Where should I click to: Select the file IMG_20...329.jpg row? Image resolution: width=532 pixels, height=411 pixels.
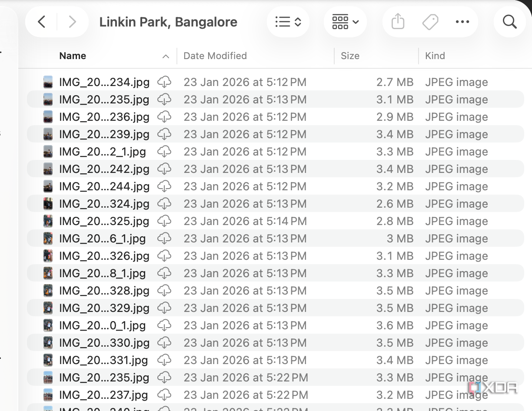[275, 308]
